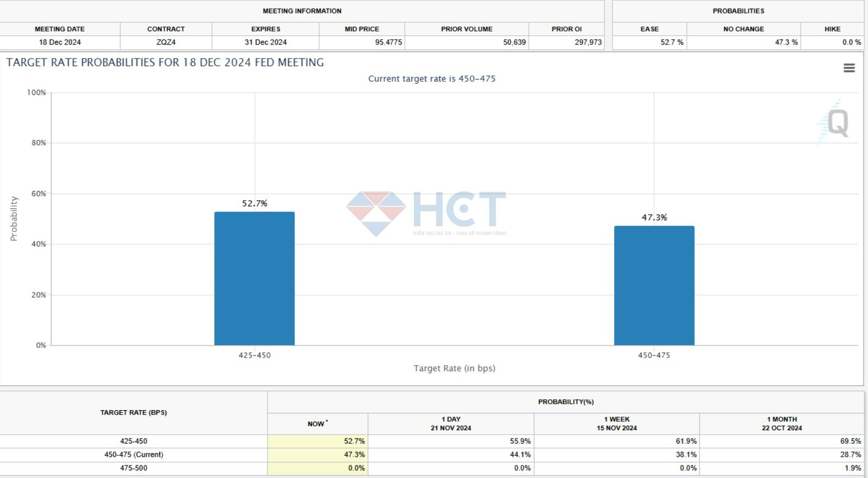
Task: Click the 1 MONTH 22 OCT 2024 header
Action: (782, 424)
